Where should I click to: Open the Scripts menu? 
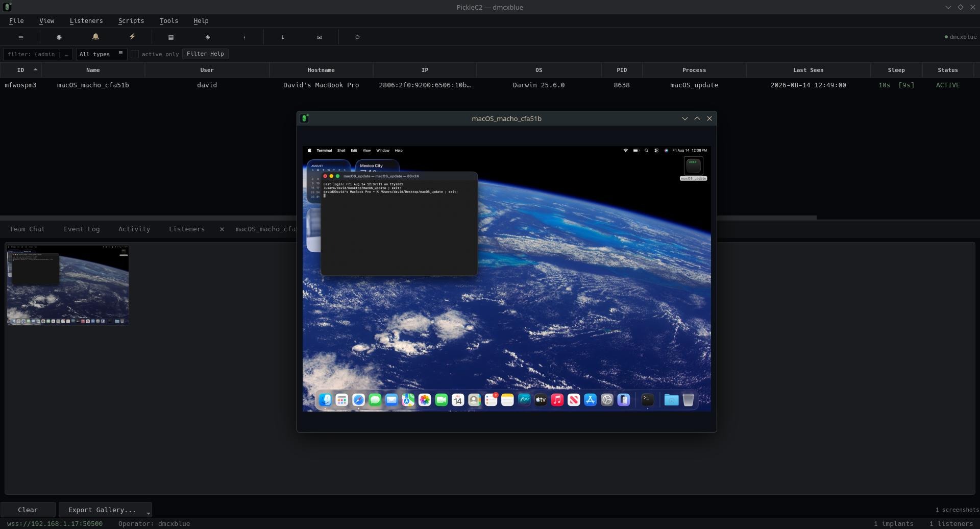tap(131, 21)
